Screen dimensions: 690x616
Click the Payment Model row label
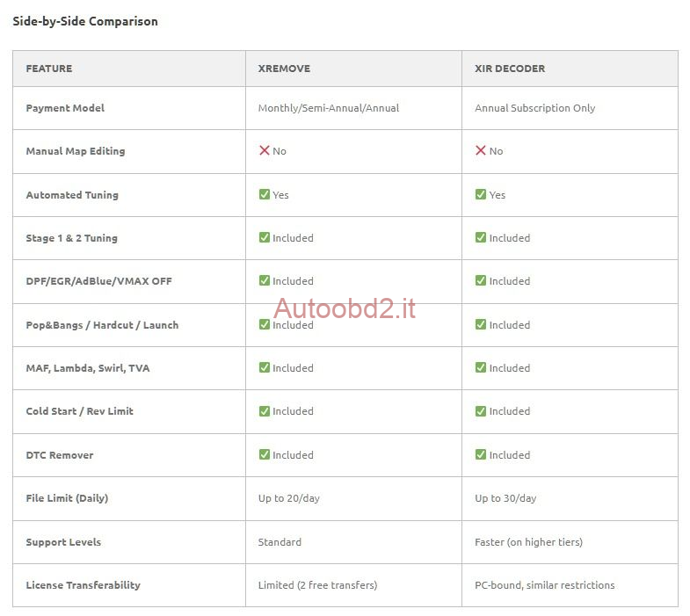(65, 108)
